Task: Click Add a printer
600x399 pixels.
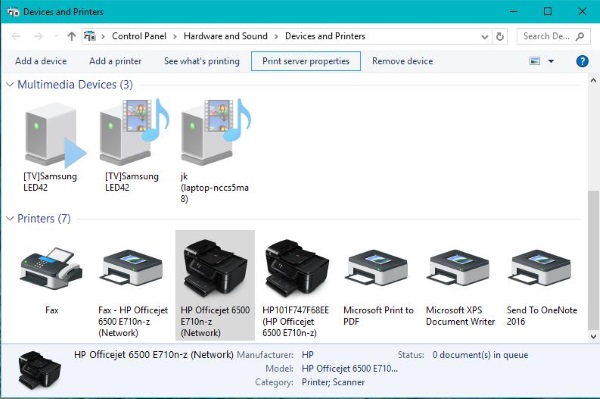Action: (x=115, y=61)
